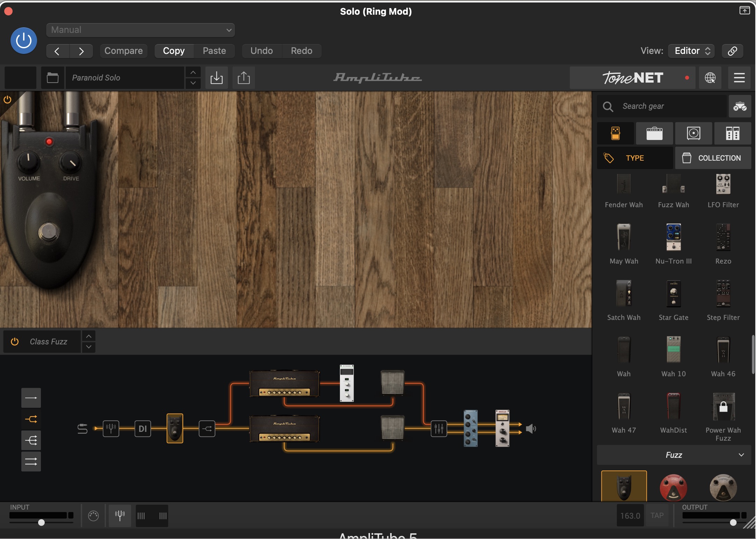Open the ToneNET panel

[633, 78]
